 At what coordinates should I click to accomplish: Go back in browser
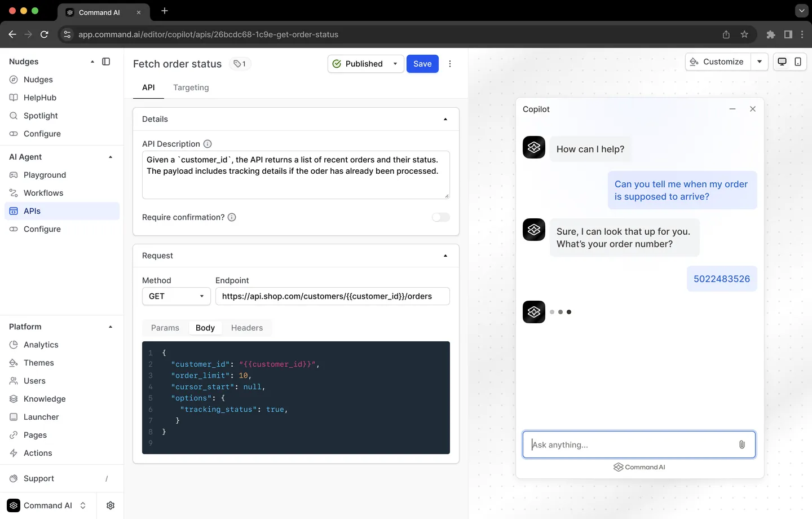[12, 34]
